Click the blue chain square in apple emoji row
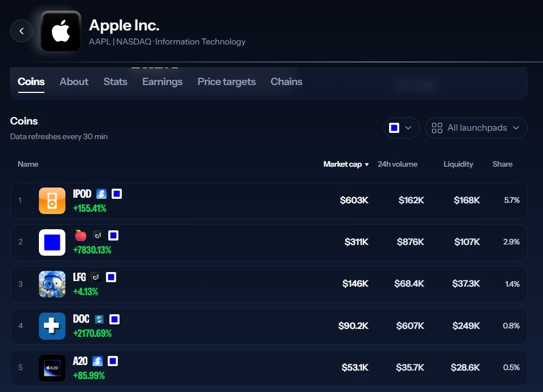This screenshot has height=392, width=543. click(113, 235)
